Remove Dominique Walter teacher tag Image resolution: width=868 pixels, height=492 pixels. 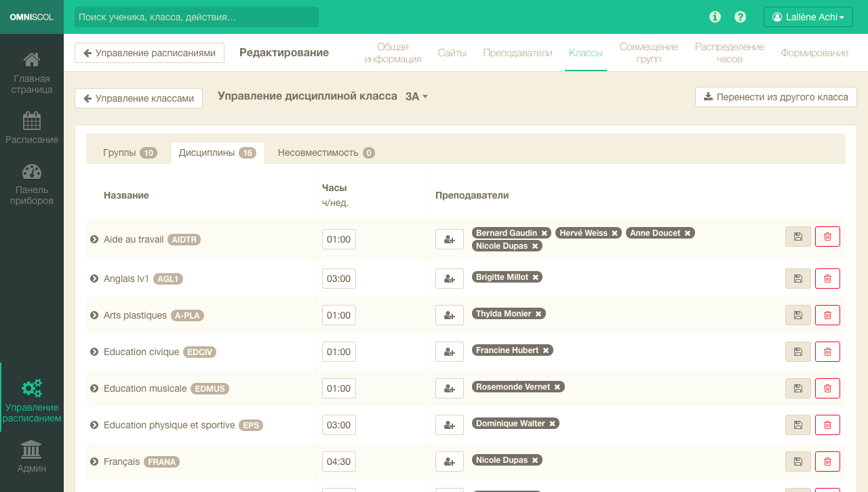coord(552,424)
